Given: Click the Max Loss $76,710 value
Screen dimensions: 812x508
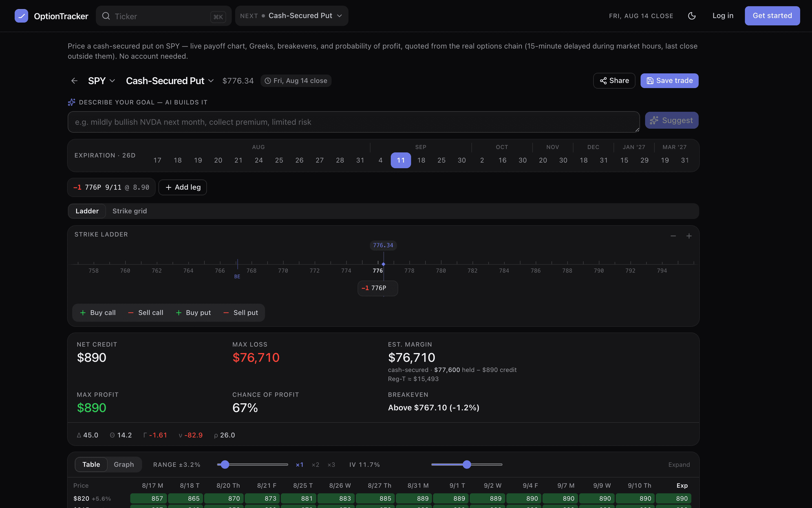Looking at the screenshot, I should [x=256, y=358].
